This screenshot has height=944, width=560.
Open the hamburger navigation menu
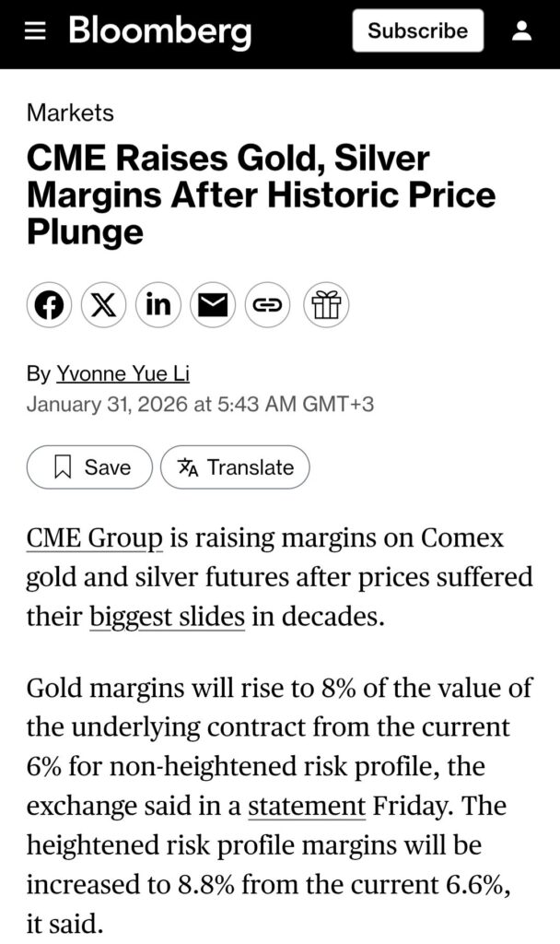coord(35,31)
